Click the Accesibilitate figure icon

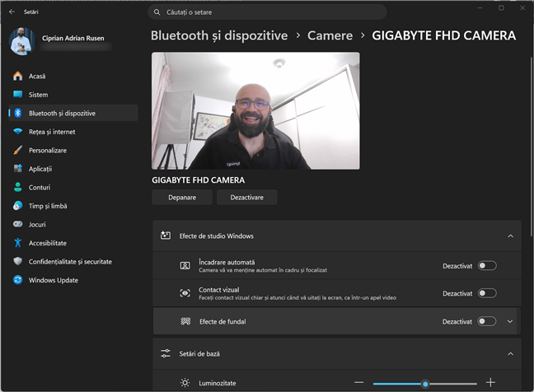pos(17,243)
